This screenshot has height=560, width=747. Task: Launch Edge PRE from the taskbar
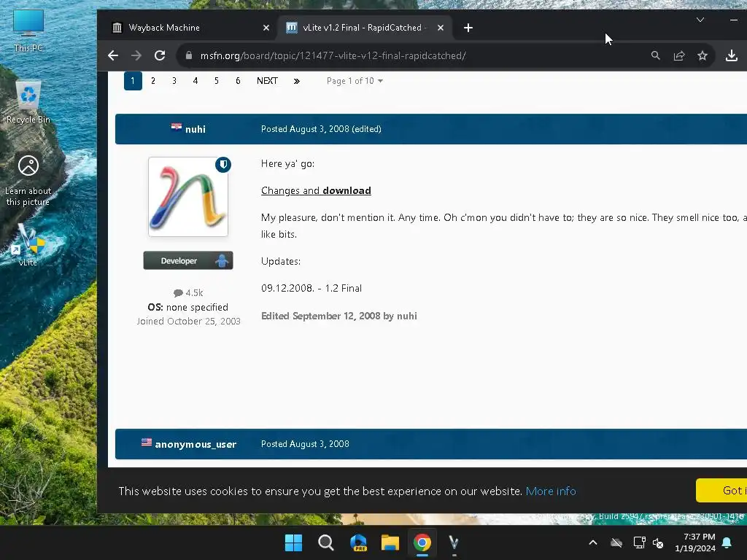pos(358,542)
